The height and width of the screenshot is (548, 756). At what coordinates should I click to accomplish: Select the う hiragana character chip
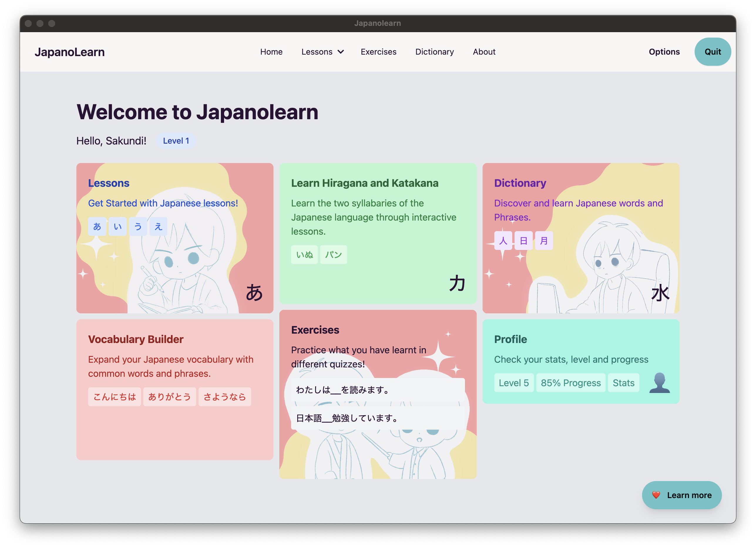click(138, 226)
